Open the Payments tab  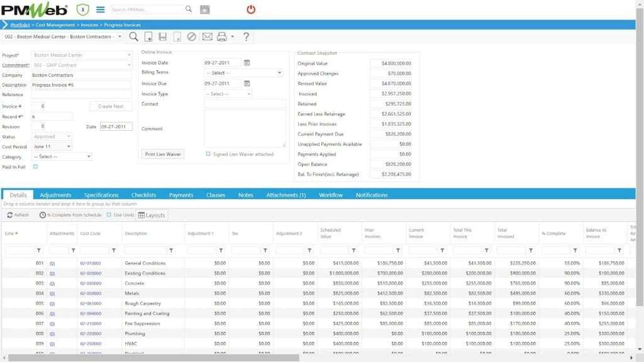(181, 195)
